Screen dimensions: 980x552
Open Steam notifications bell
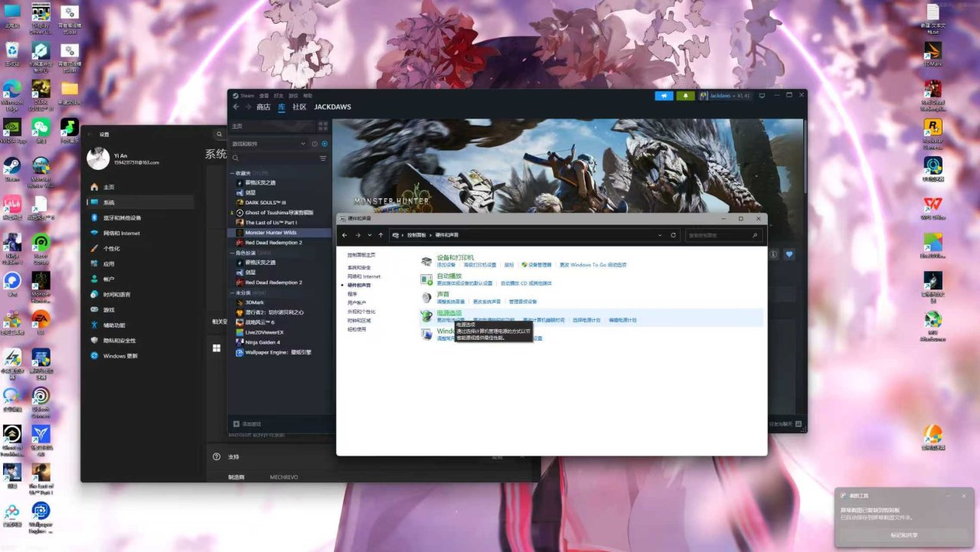pos(685,96)
